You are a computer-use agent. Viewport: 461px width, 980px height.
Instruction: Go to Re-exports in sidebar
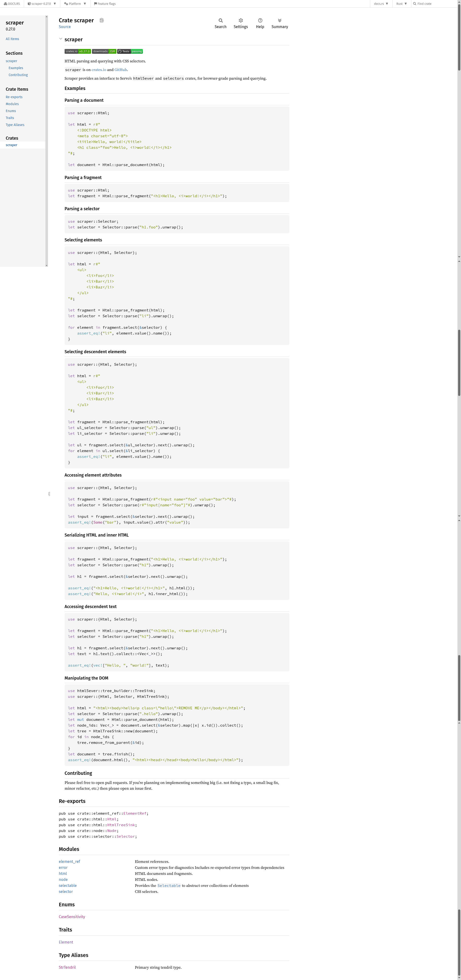(14, 97)
